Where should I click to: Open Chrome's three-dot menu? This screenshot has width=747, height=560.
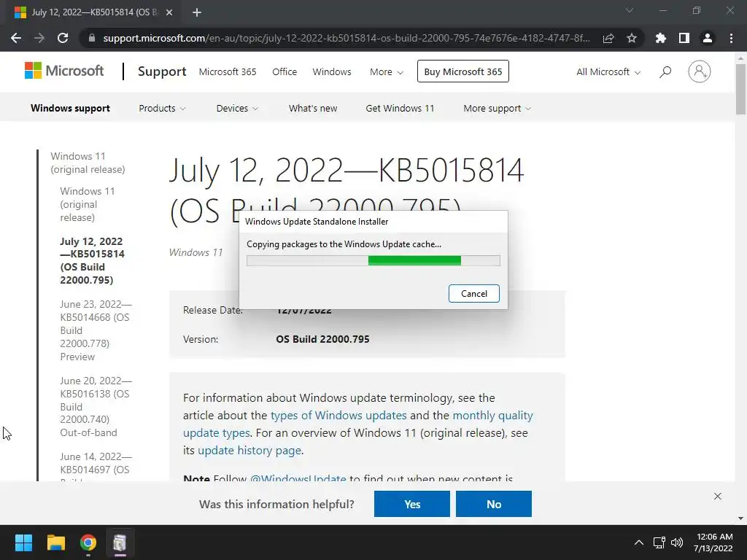click(731, 38)
